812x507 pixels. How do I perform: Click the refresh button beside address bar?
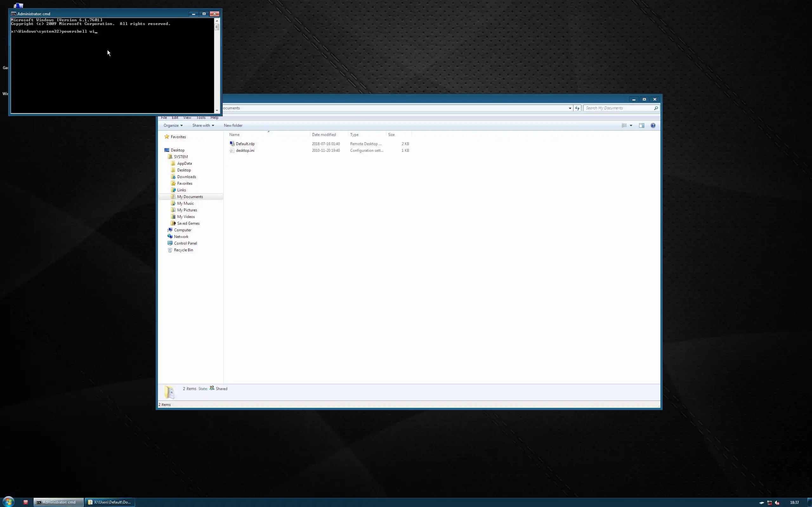[x=577, y=108]
